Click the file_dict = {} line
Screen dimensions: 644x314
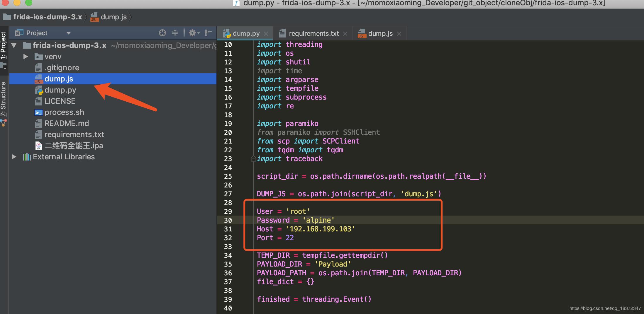[x=285, y=282]
